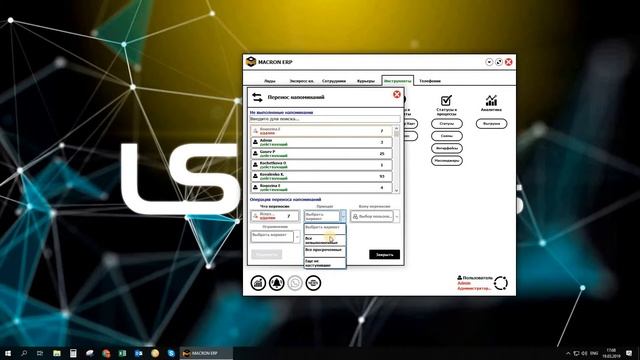The width and height of the screenshot is (640, 360).
Task: Click the taskbar clock
Action: (611, 353)
